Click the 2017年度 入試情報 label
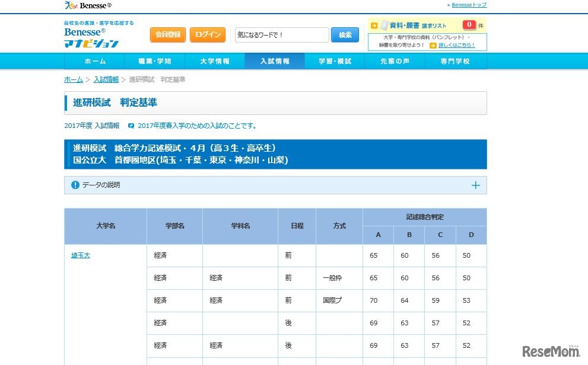588x365 pixels. coord(92,126)
